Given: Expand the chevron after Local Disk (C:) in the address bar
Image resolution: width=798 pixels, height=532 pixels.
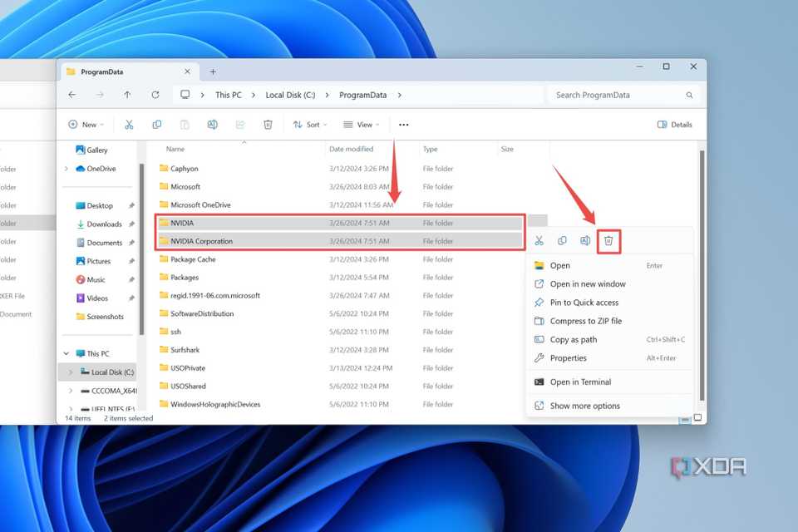Looking at the screenshot, I should 327,96.
